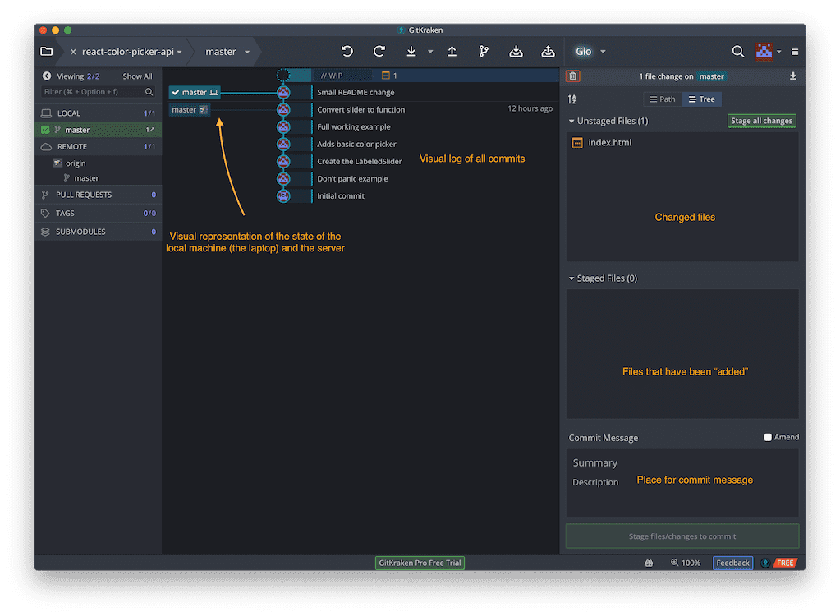840x616 pixels.
Task: Open the Glo boards button
Action: [x=583, y=52]
